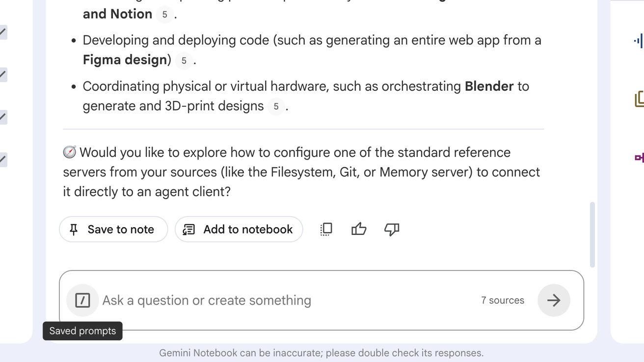Click the Save to note button
This screenshot has width=644, height=362.
pos(113,229)
